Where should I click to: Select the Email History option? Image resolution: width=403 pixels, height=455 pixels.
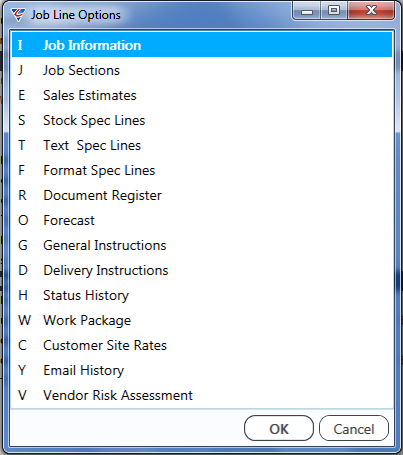coord(202,370)
